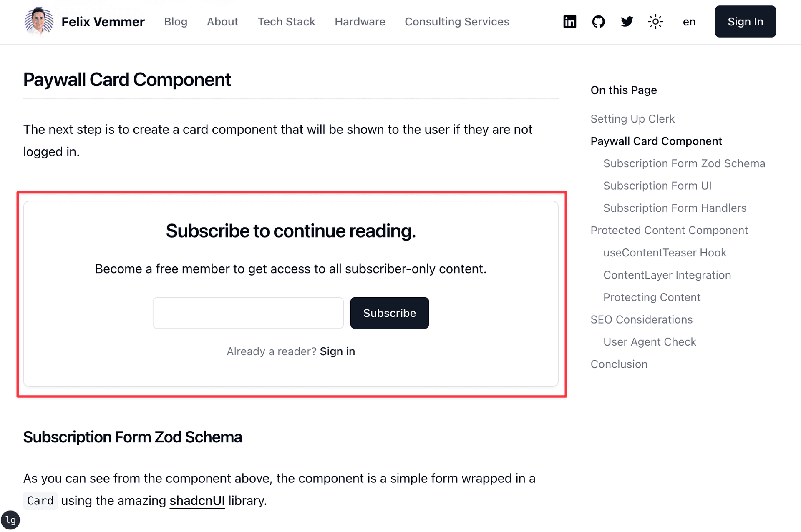Screen dimensions: 801x532
Task: Follow the shadcnUI link
Action: pyautogui.click(x=197, y=500)
